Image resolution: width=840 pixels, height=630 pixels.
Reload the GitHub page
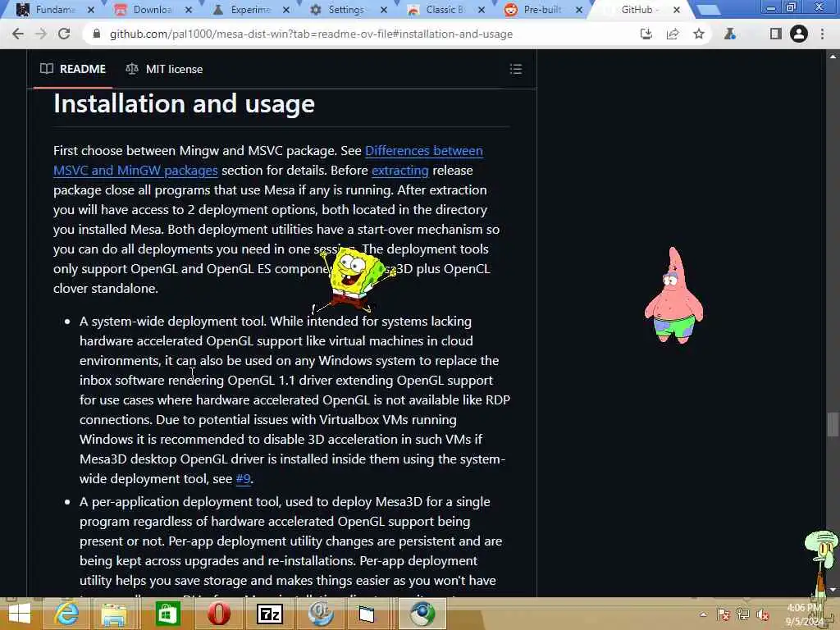pyautogui.click(x=64, y=34)
